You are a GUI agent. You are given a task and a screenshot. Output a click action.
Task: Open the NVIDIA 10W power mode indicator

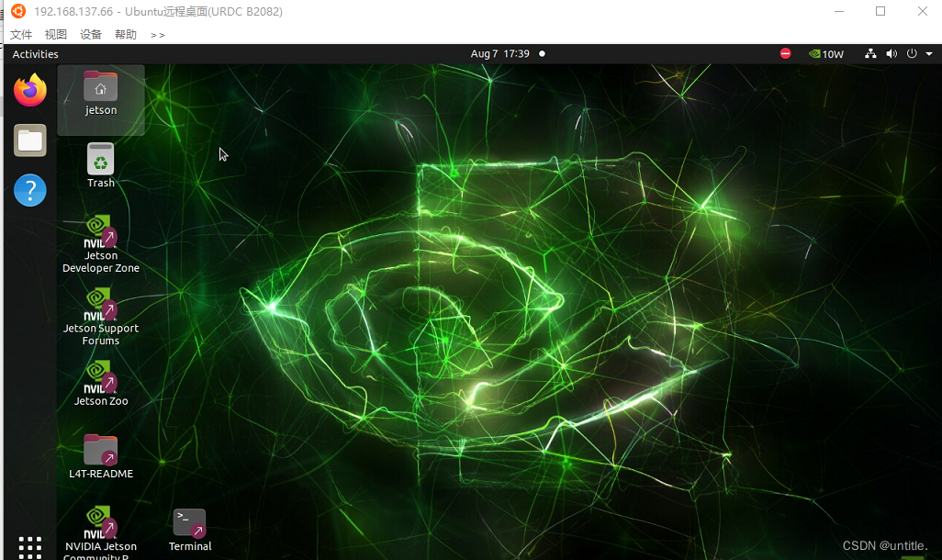pyautogui.click(x=826, y=54)
